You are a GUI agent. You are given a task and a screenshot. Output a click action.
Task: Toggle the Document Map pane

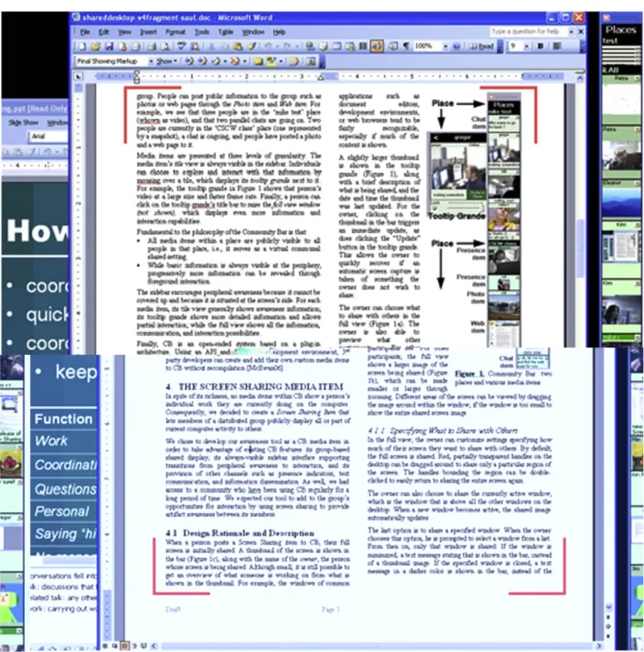(x=392, y=46)
